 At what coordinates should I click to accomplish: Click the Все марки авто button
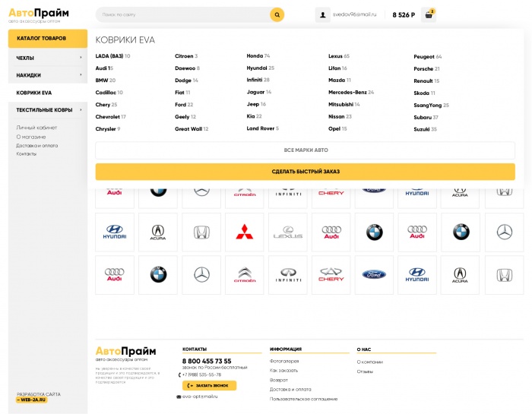coord(305,150)
